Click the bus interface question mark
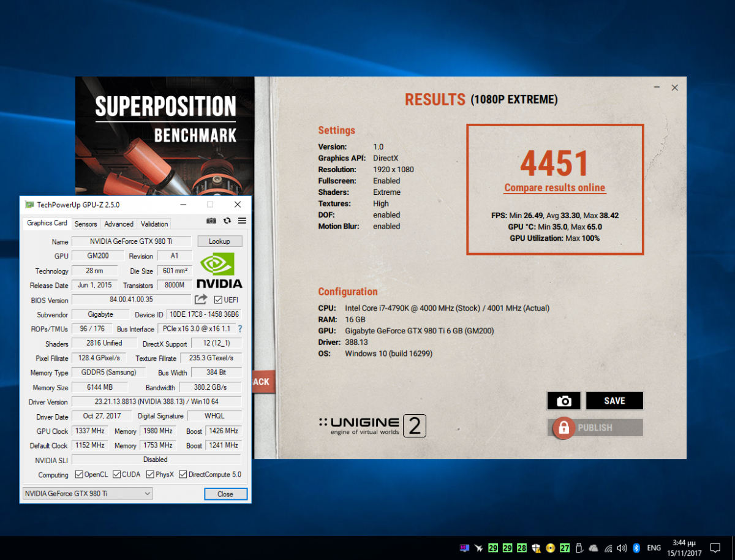Viewport: 735px width, 560px height. (x=240, y=329)
